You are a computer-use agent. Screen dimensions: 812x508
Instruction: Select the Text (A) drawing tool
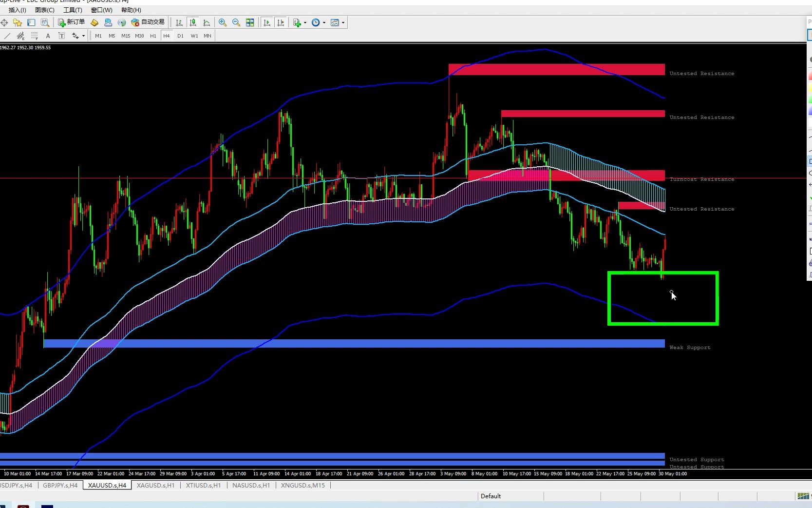(48, 36)
